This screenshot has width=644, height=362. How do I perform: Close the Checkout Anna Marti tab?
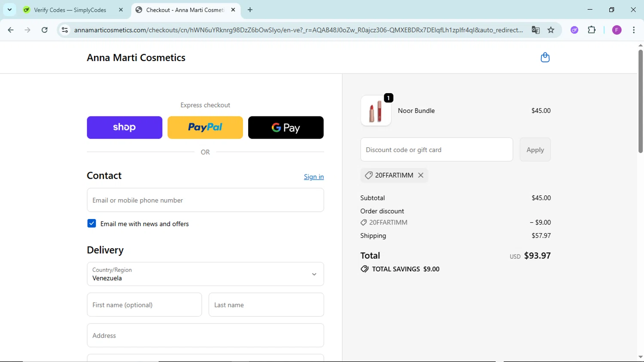233,10
